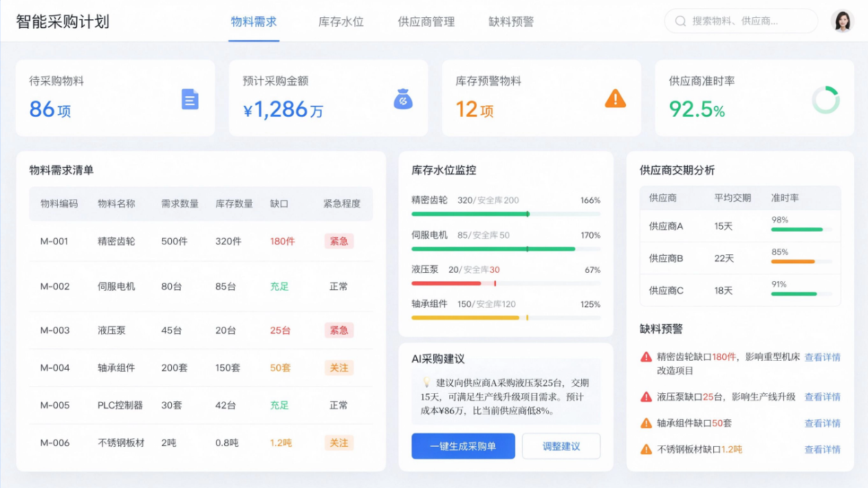Click PLC控制器 material name
868x488 pixels.
(120, 406)
